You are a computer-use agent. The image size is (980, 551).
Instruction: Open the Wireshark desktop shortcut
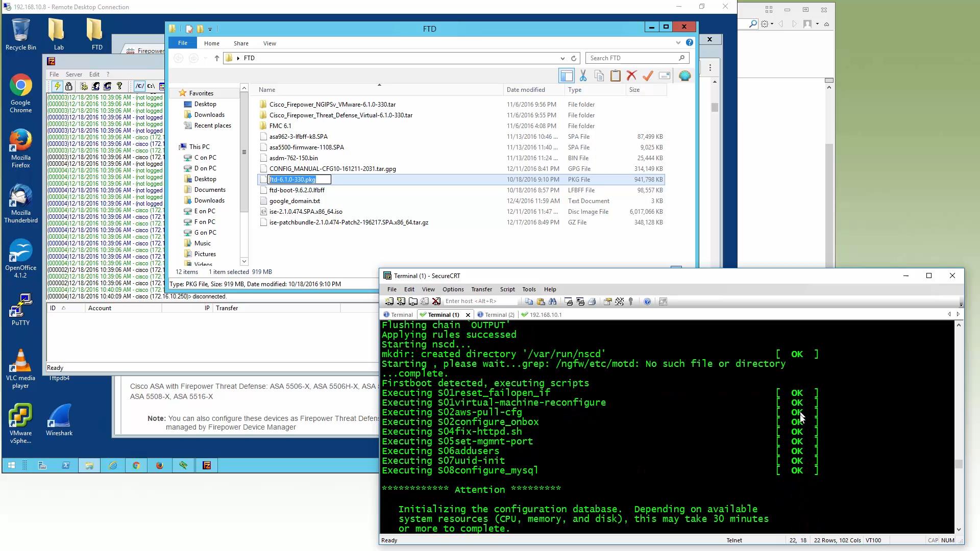(59, 420)
